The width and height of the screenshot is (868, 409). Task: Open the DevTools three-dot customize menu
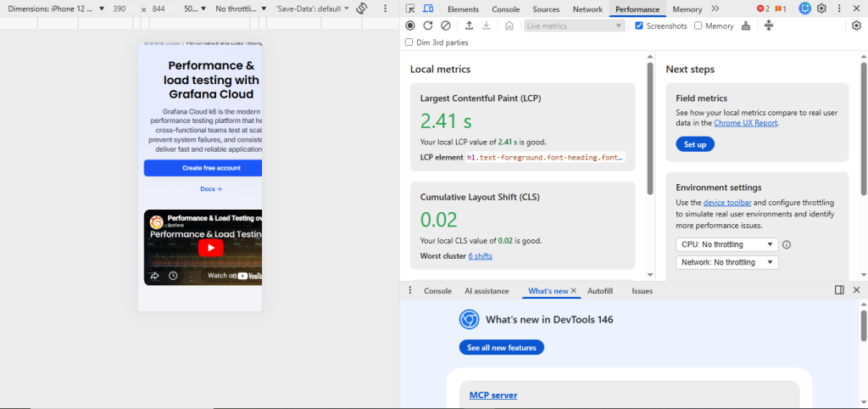coord(839,8)
